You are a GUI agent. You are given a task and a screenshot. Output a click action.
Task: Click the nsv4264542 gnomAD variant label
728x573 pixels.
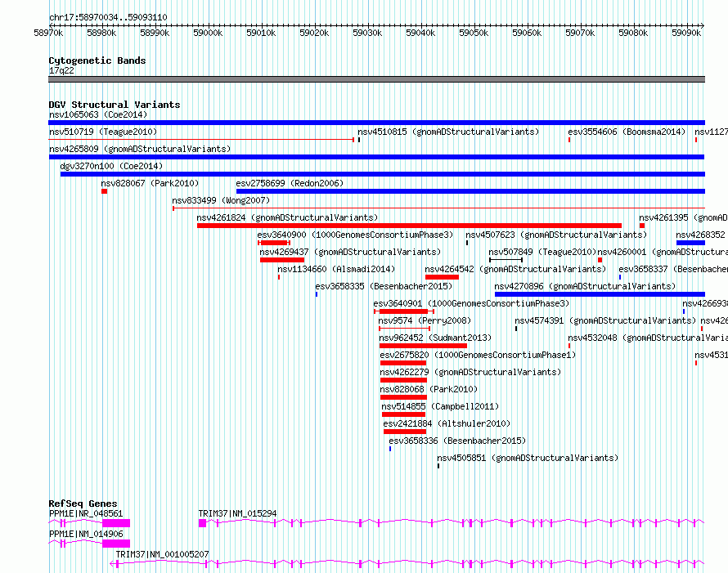[x=515, y=269]
